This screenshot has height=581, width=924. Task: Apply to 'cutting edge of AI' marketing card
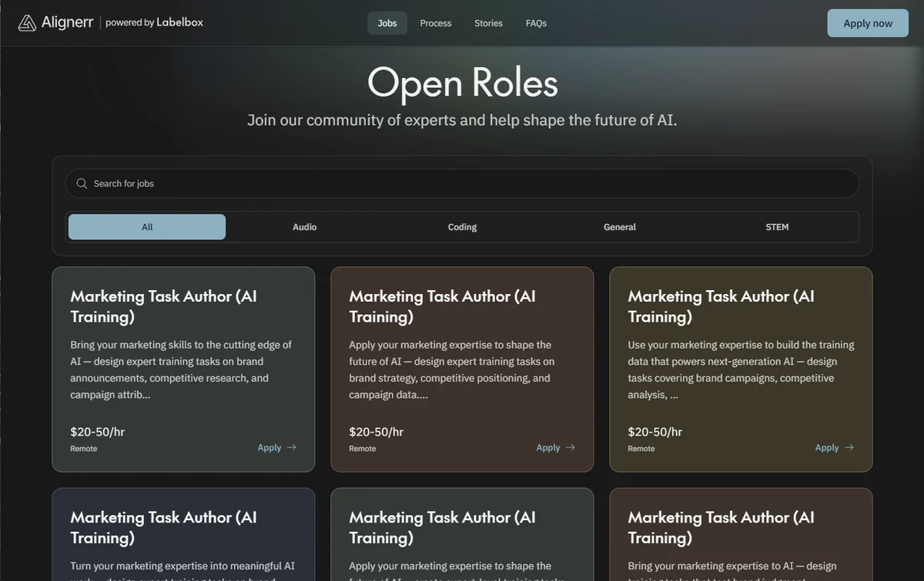[x=277, y=447]
